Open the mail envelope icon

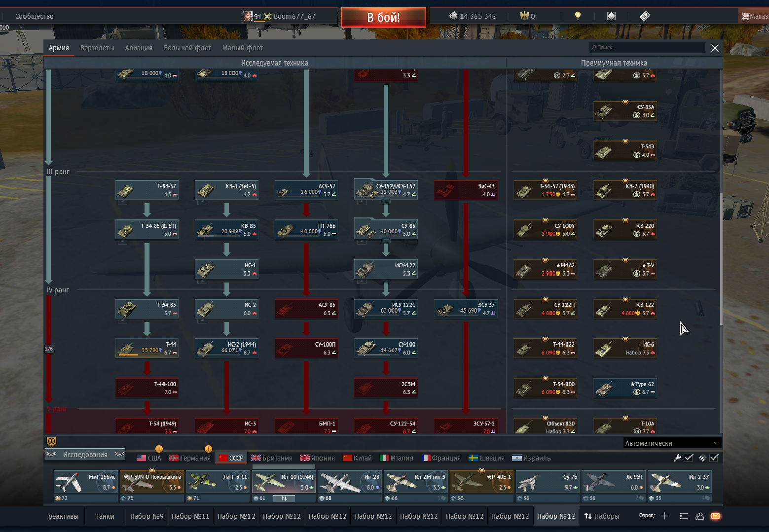pos(715,516)
